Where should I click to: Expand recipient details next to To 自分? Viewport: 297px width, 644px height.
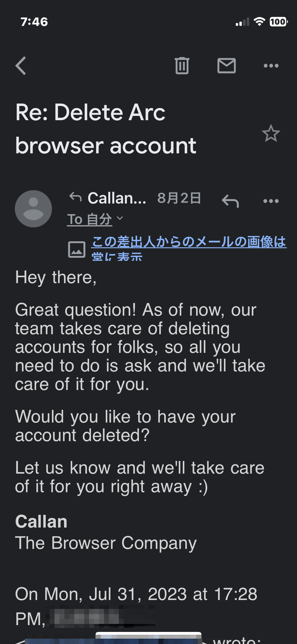(x=120, y=219)
